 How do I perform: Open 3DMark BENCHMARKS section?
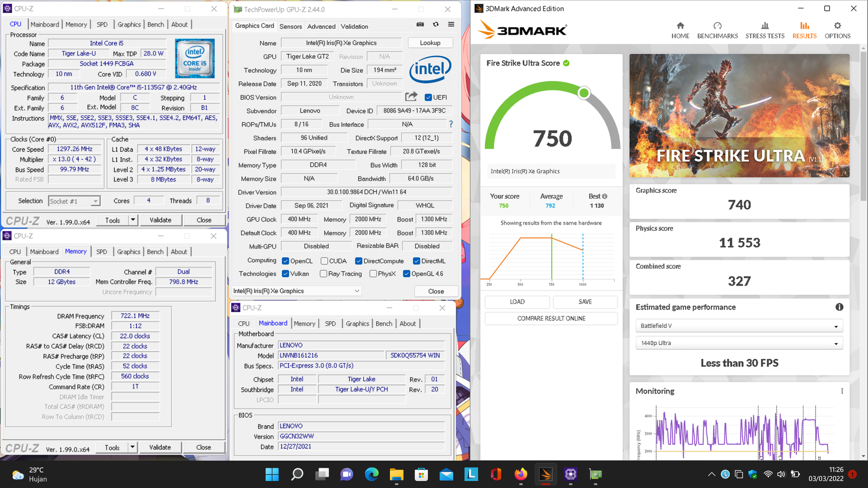point(717,30)
